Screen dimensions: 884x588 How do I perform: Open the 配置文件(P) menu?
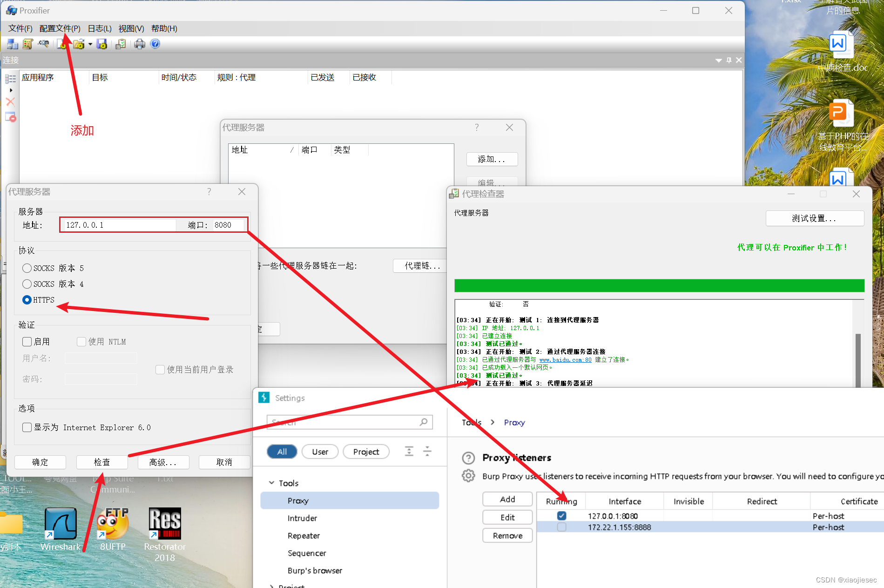pos(60,28)
